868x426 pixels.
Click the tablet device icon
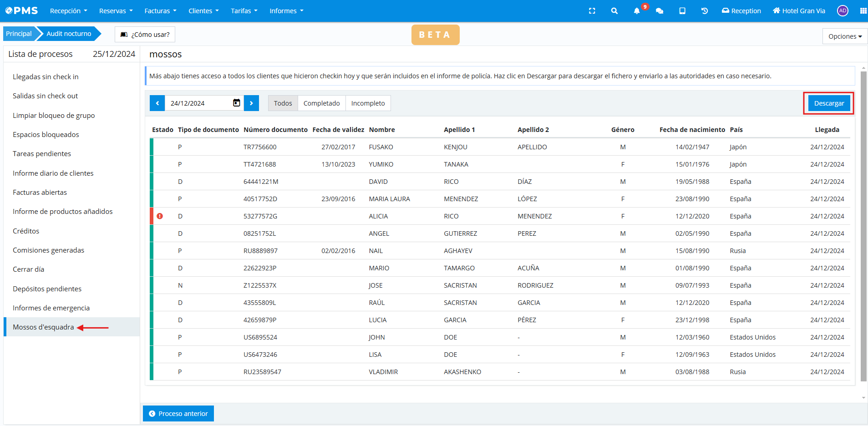point(682,11)
